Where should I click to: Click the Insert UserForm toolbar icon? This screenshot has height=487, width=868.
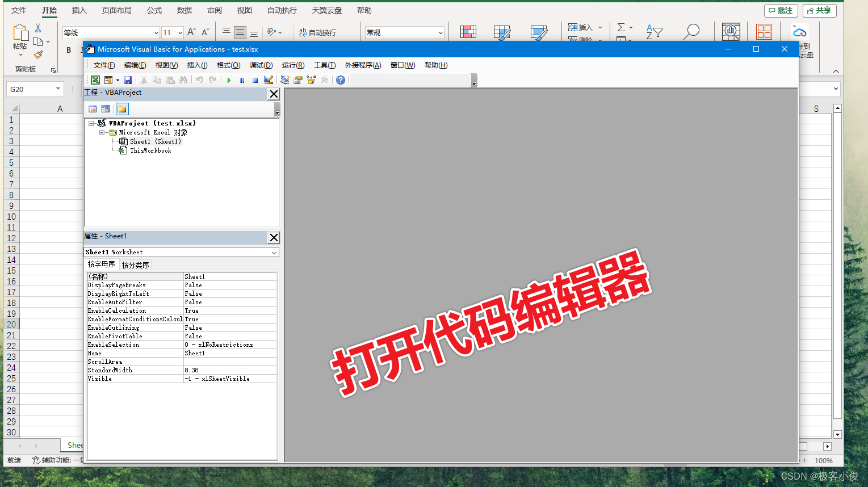click(x=108, y=80)
